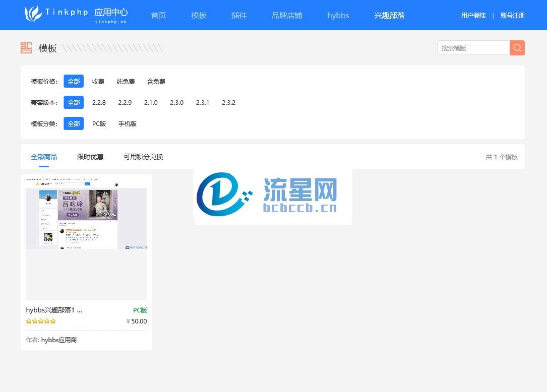This screenshot has height=392, width=547.
Task: Focus the 搜索模版 search field
Action: (473, 48)
